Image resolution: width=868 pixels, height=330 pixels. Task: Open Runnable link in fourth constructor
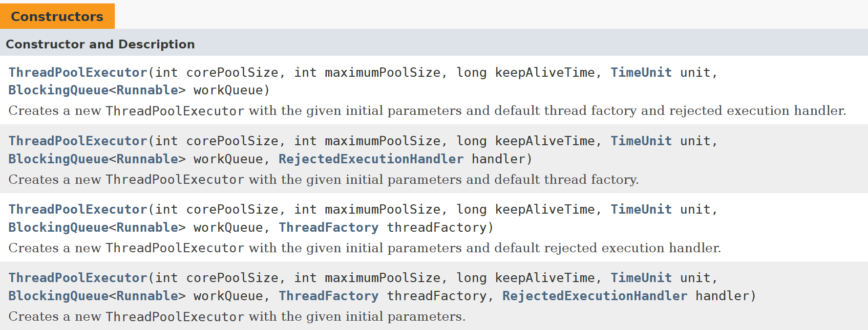(147, 296)
